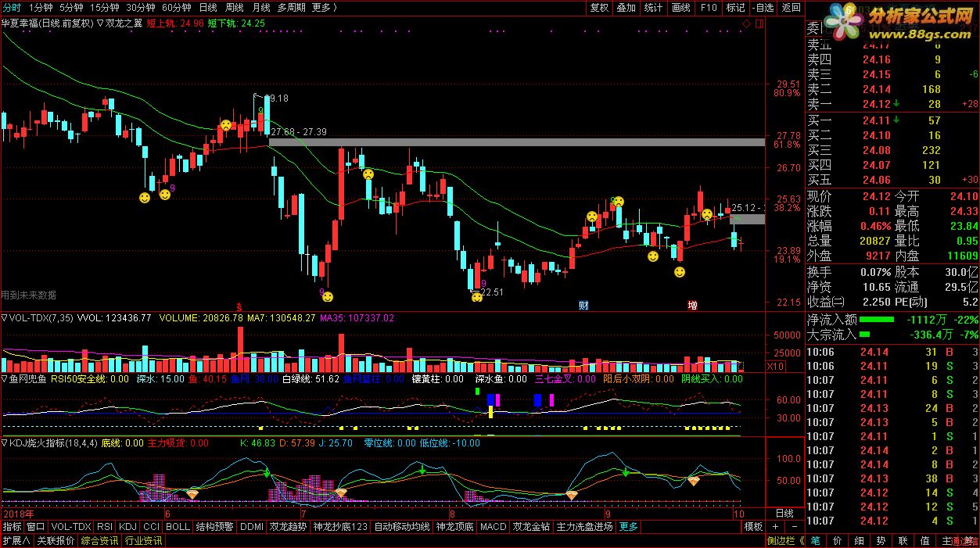The height and width of the screenshot is (548, 980).
Task: Expand the 双龙之翼 main indicator dropdown
Action: [100, 23]
